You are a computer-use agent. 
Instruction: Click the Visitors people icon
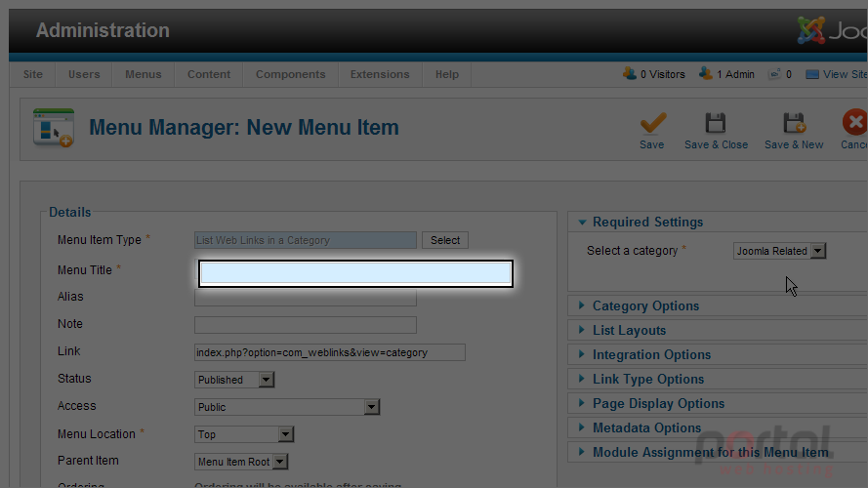(x=630, y=73)
